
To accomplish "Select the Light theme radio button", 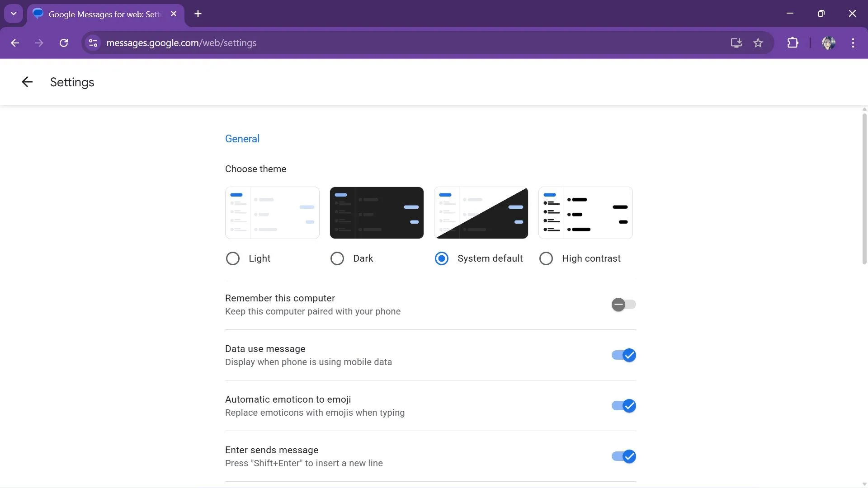I will pos(233,258).
